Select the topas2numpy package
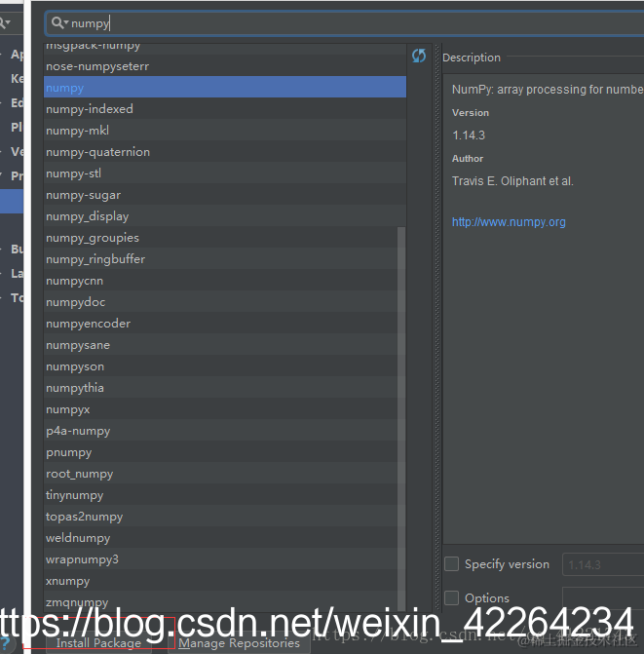The image size is (644, 654). point(220,517)
